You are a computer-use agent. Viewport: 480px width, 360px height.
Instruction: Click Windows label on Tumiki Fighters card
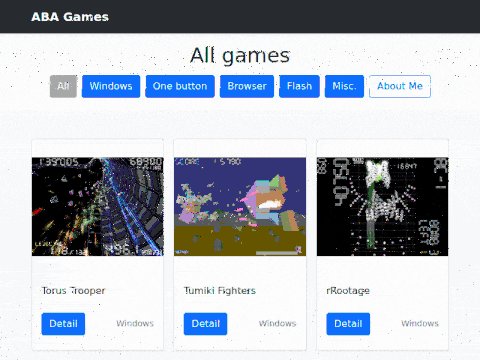[x=277, y=323]
